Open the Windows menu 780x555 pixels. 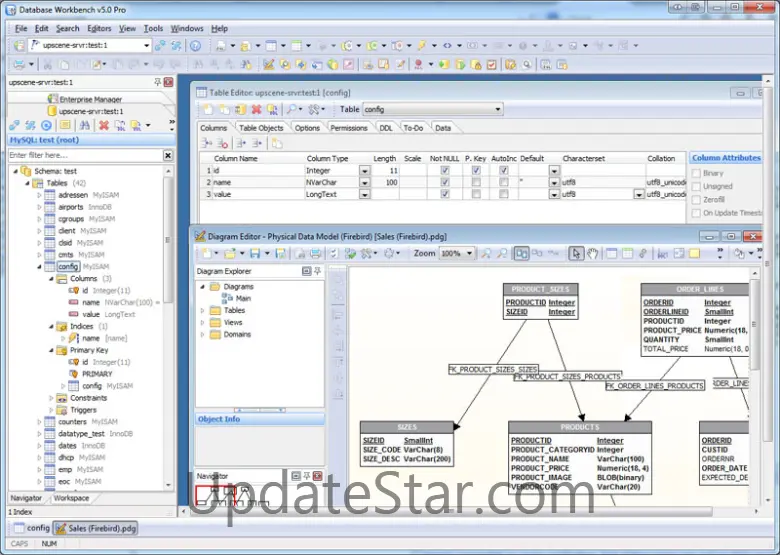click(x=187, y=28)
